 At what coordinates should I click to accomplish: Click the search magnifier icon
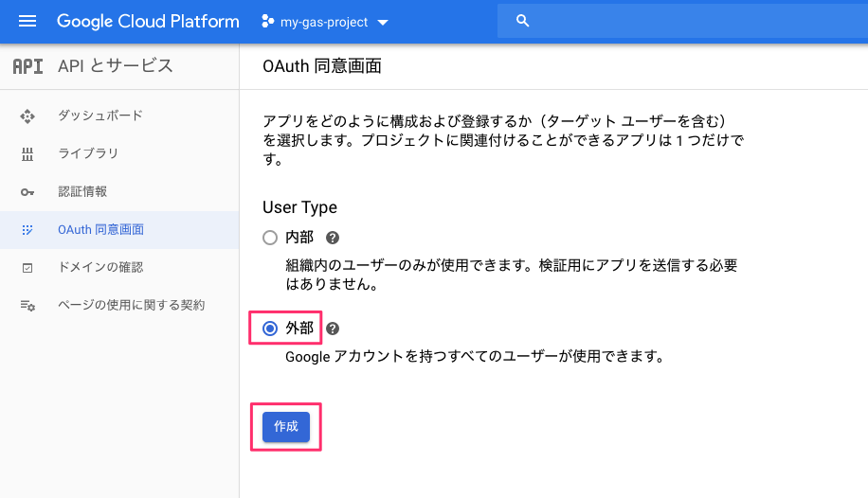tap(522, 21)
